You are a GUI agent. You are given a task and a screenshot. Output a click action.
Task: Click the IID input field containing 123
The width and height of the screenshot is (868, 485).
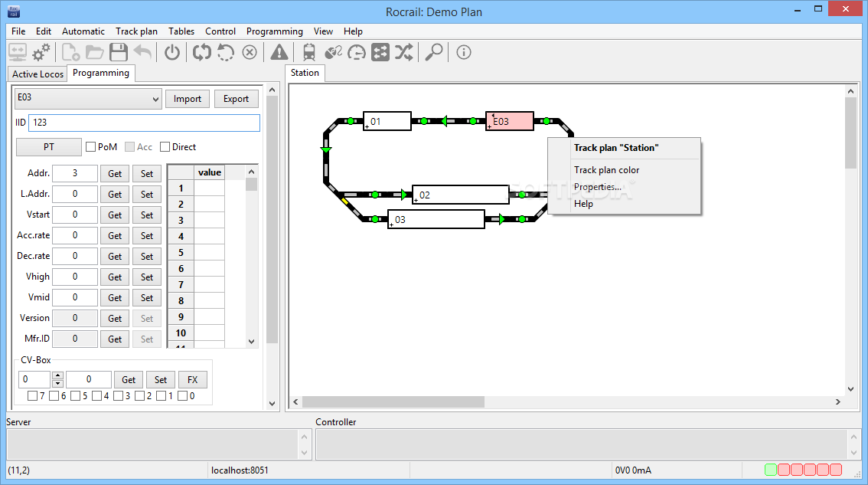click(x=144, y=123)
